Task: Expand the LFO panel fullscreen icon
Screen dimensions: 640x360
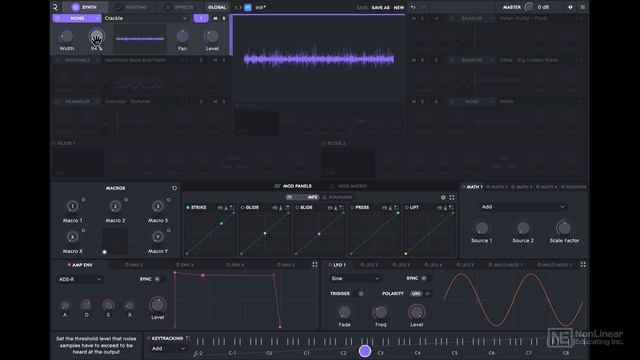Action: (x=583, y=264)
